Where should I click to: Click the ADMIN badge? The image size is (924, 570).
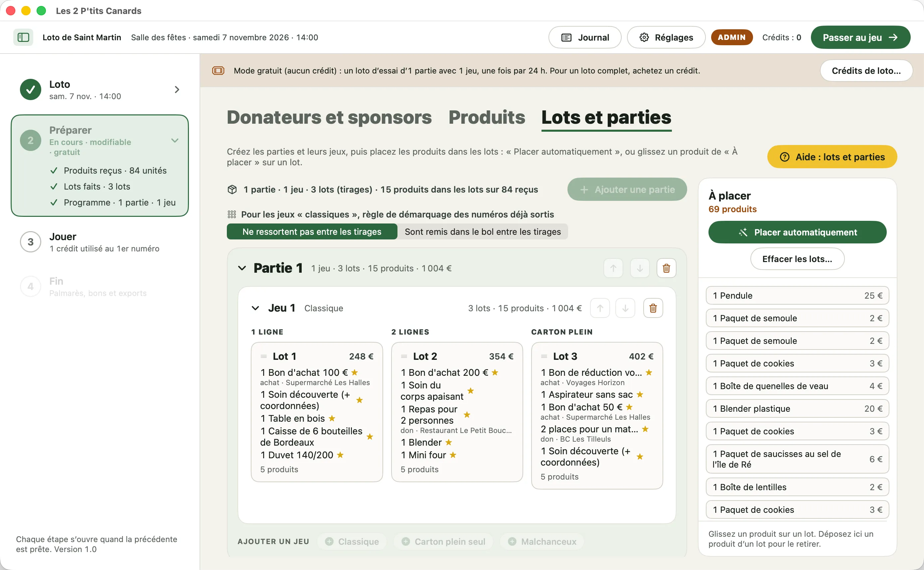[731, 37]
